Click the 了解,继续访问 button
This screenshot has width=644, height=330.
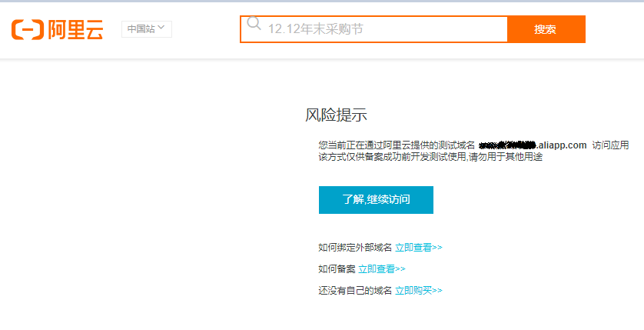[376, 200]
